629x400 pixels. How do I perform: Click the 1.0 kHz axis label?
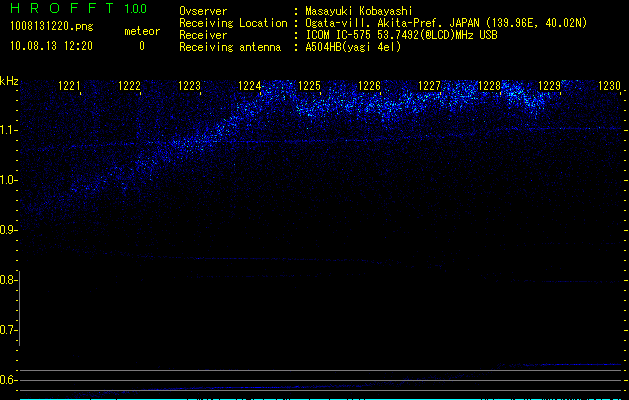pos(8,180)
